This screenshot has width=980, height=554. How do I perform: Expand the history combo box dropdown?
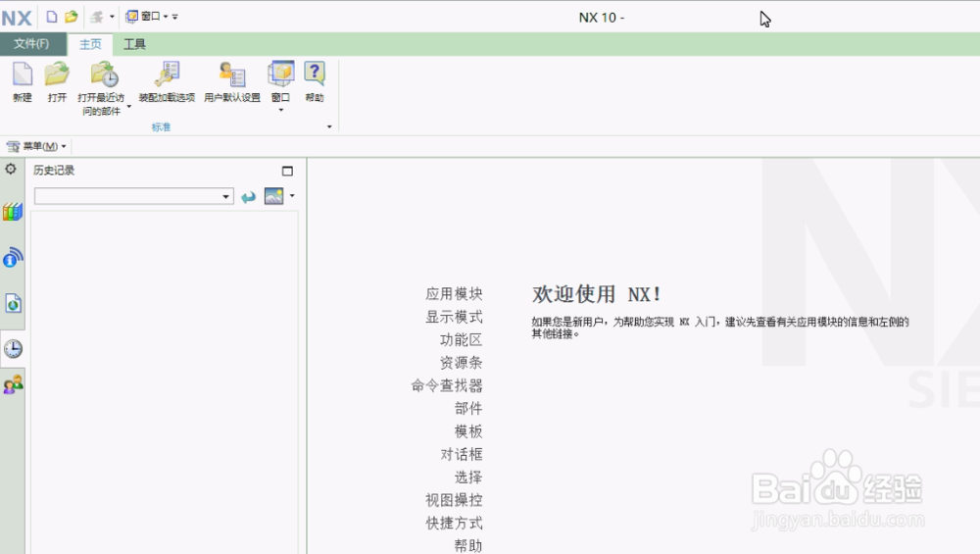point(225,197)
